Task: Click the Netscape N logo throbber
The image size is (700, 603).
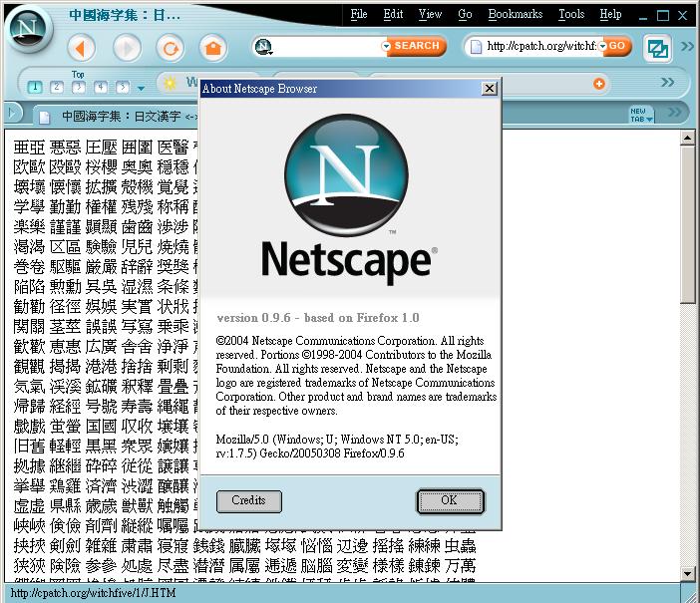Action: 28,29
